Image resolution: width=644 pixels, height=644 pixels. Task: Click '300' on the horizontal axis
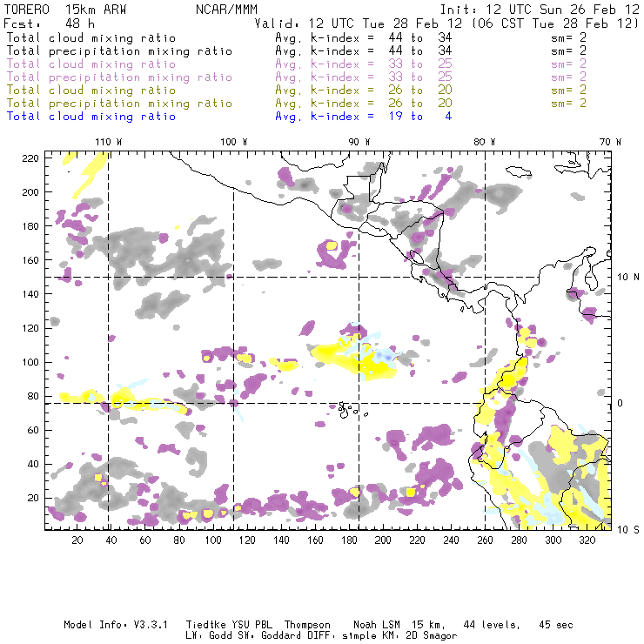[553, 540]
